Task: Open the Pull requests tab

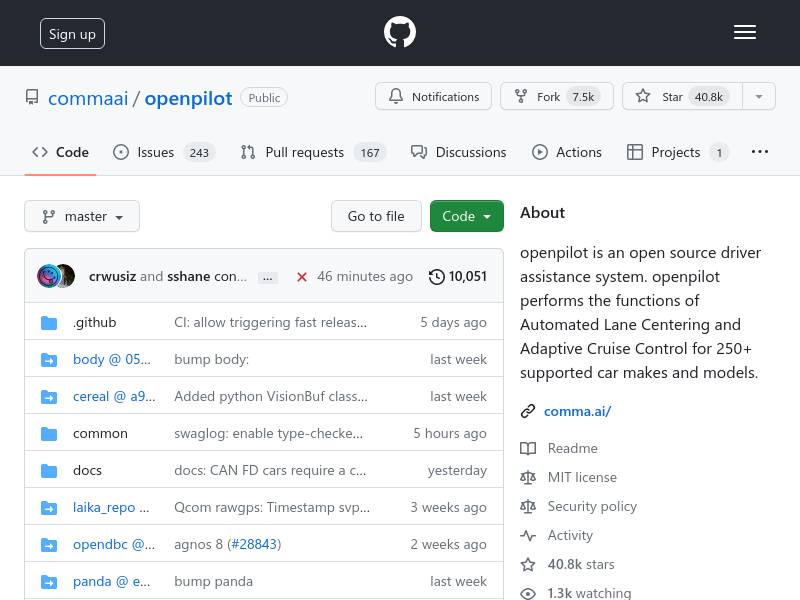Action: click(x=313, y=152)
